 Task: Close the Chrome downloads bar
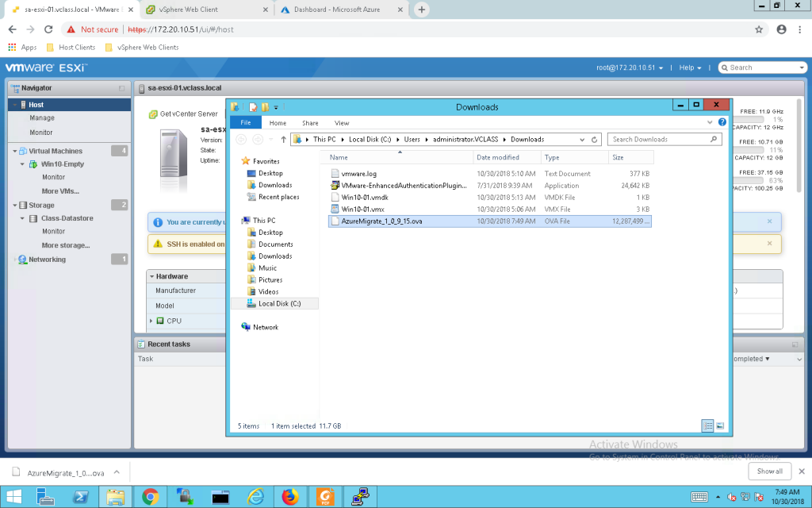click(x=802, y=471)
